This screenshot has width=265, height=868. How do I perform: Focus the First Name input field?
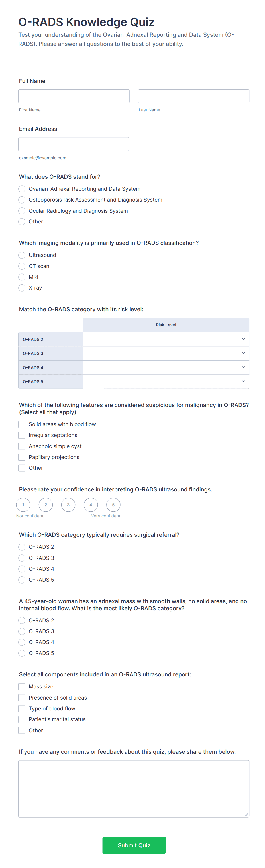click(74, 96)
